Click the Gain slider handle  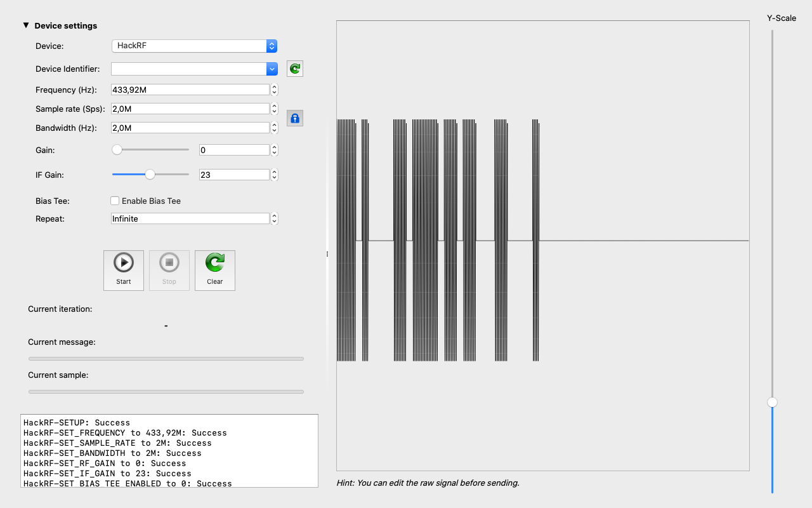coord(117,150)
